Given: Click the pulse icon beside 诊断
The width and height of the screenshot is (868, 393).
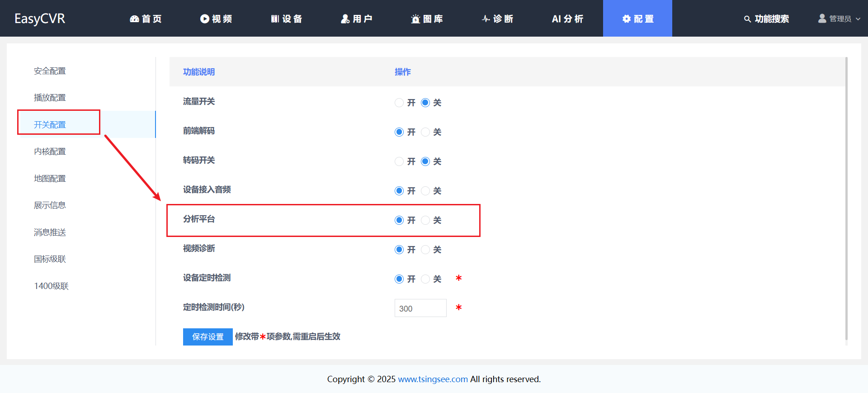Looking at the screenshot, I should point(486,19).
